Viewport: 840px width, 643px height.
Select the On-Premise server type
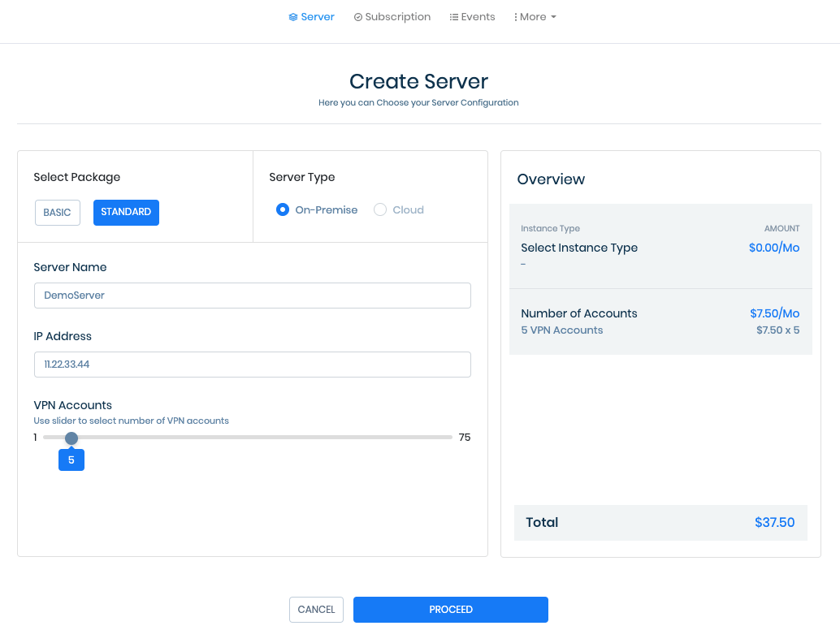[282, 209]
